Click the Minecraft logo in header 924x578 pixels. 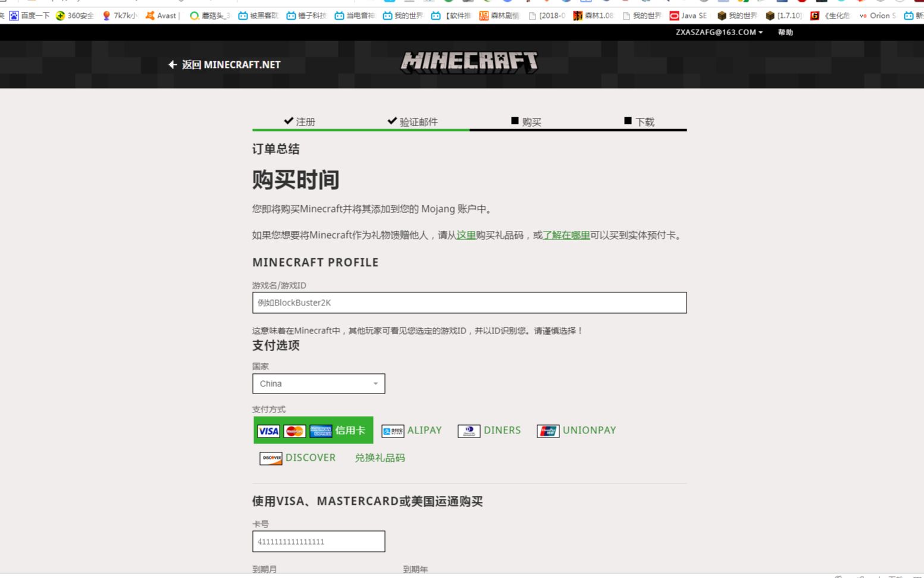(x=469, y=62)
